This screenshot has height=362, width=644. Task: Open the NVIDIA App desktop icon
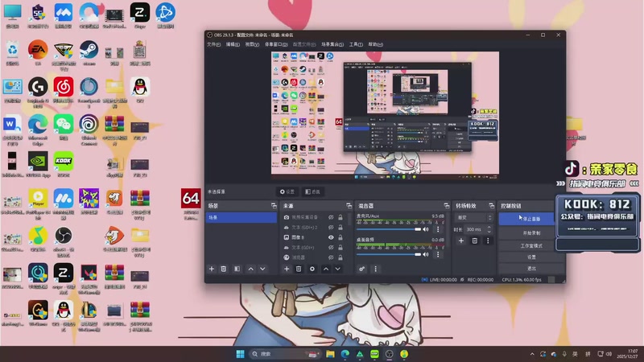[38, 164]
